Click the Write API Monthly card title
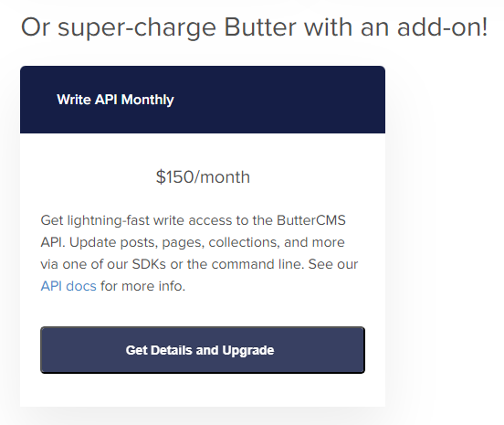The image size is (504, 425). pyautogui.click(x=115, y=100)
